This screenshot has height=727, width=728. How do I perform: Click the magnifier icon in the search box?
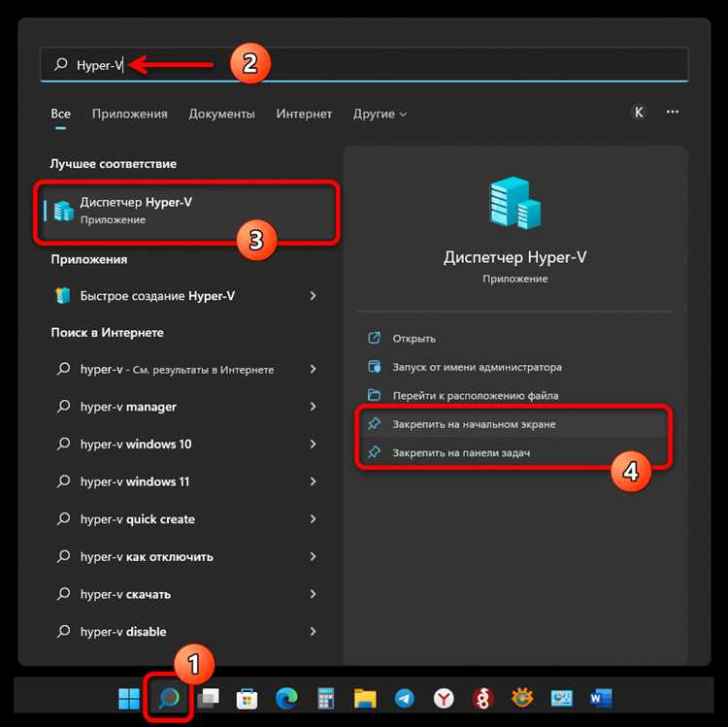(61, 64)
